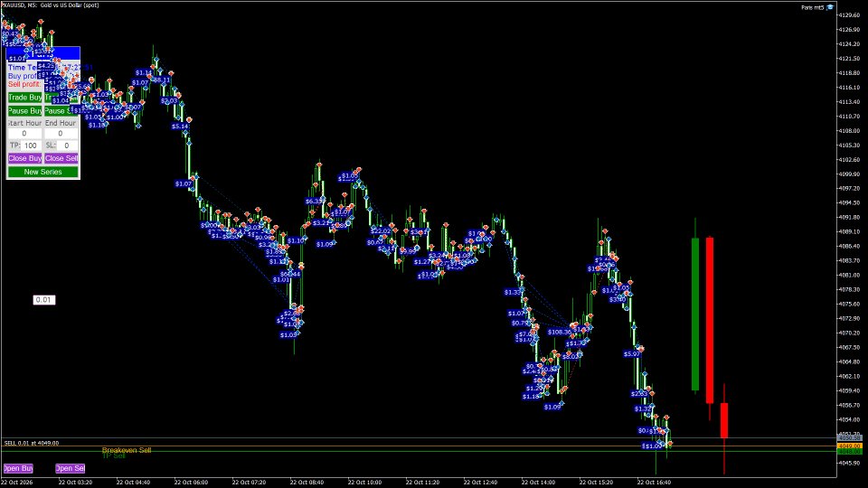Focus the End Hour input field
Viewport: 868px width, 488px height.
tap(61, 134)
